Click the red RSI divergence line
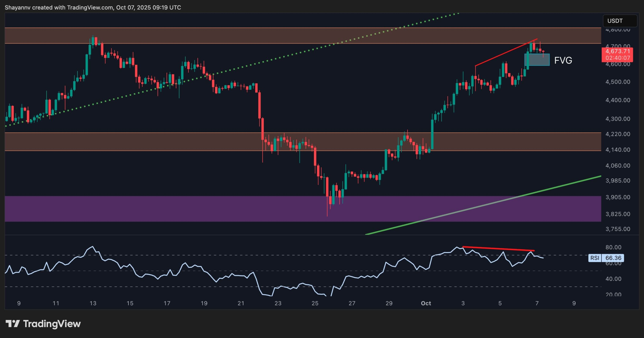Viewport: 644px width, 338px height. tap(498, 249)
